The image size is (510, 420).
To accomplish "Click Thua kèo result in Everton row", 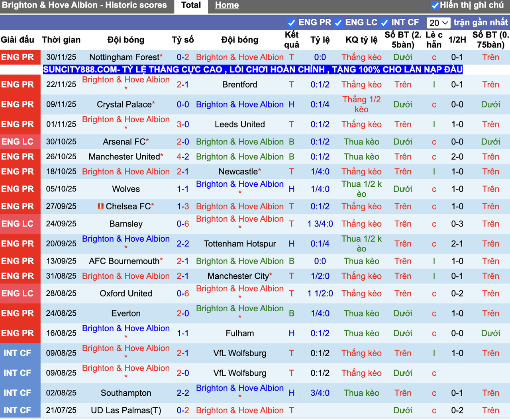I will tap(361, 313).
